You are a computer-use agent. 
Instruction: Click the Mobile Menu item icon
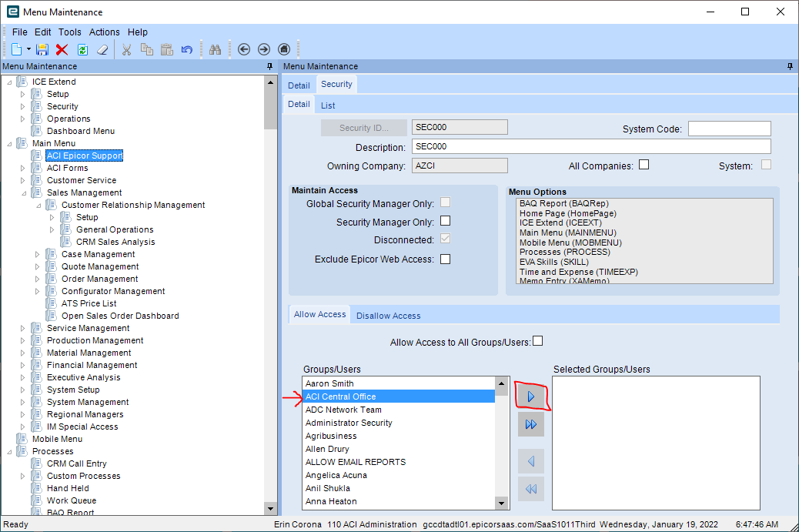(22, 439)
